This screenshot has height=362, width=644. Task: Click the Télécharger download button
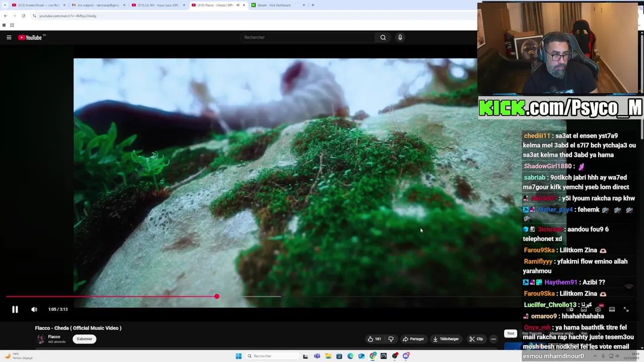tap(446, 339)
